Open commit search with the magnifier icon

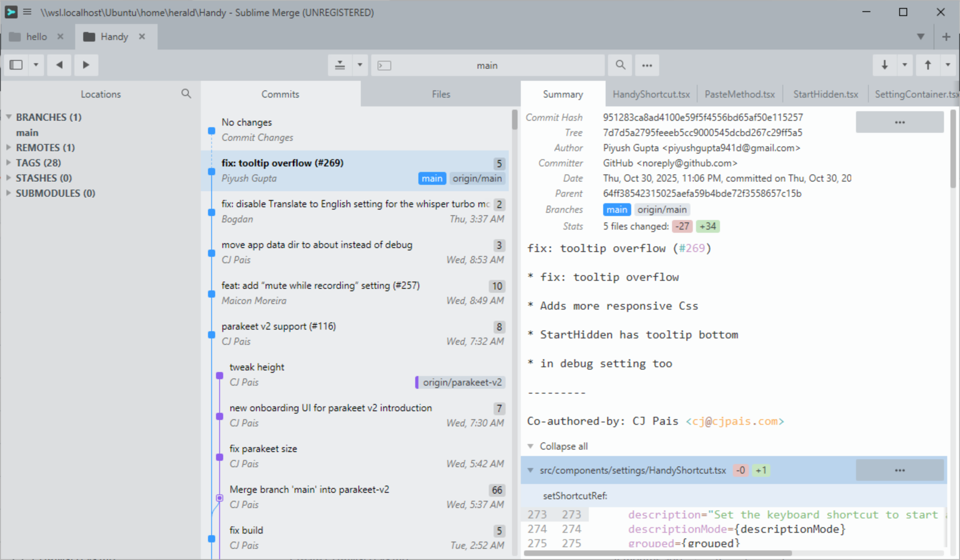(x=620, y=65)
